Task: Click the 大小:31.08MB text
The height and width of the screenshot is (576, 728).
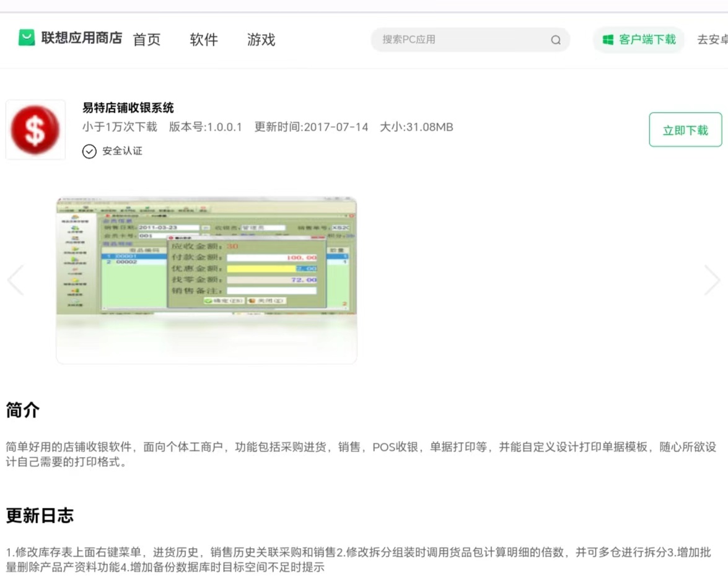Action: click(416, 127)
